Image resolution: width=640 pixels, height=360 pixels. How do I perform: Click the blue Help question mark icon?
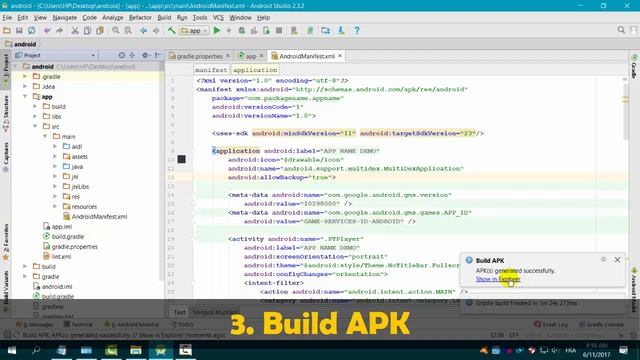click(357, 31)
